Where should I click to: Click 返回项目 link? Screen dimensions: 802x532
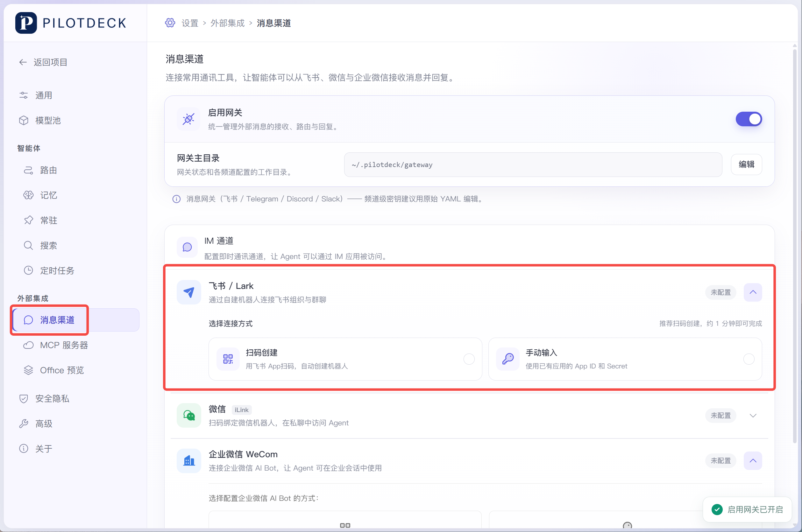click(51, 62)
